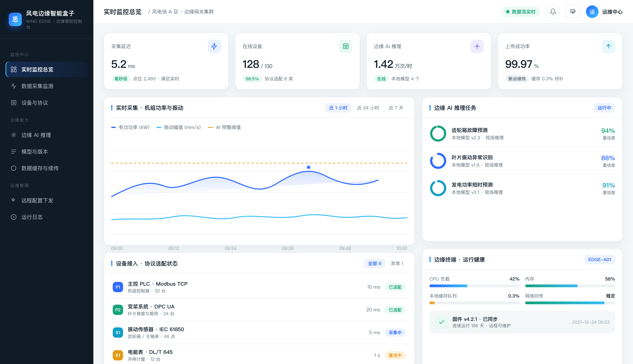Click the EDGE-A01 terminal badge
Image resolution: width=633 pixels, height=364 pixels.
click(x=600, y=260)
